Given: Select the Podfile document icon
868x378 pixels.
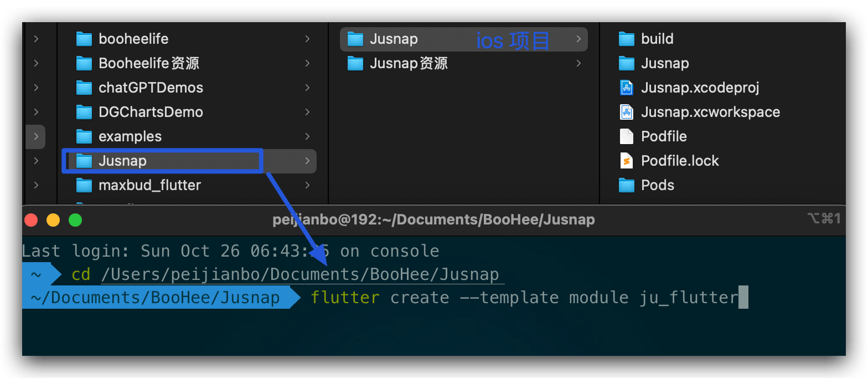Looking at the screenshot, I should coord(626,136).
